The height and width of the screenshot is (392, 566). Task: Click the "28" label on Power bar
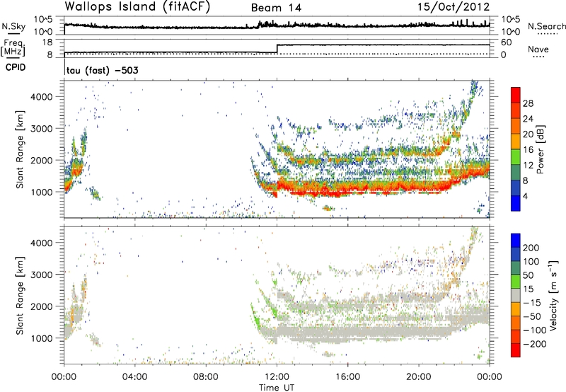(528, 103)
